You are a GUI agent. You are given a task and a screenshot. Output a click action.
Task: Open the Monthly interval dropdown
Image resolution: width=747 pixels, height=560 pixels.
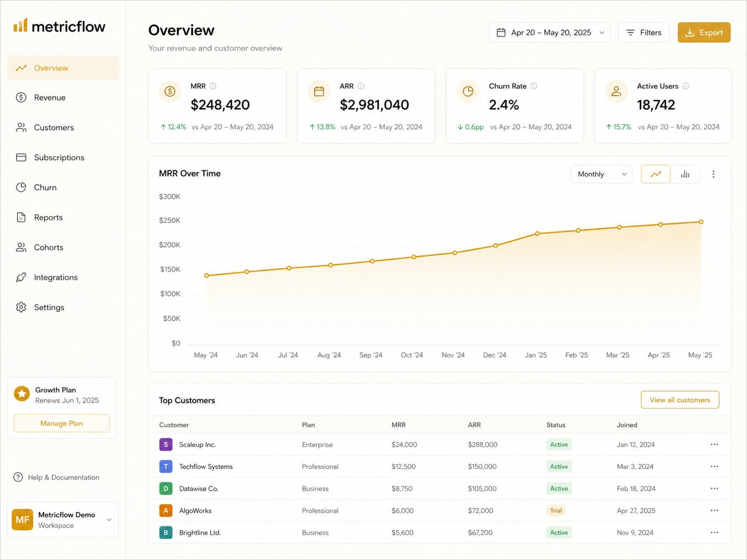(601, 174)
